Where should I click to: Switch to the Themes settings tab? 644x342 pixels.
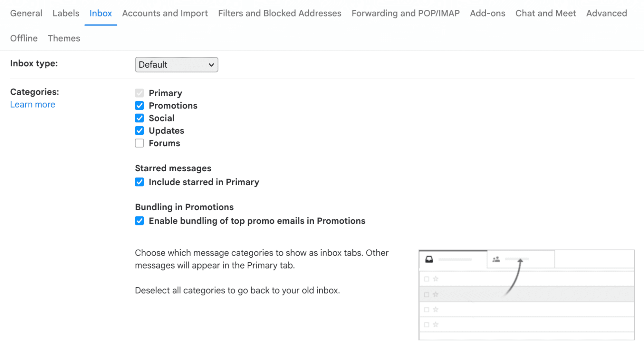(x=64, y=38)
